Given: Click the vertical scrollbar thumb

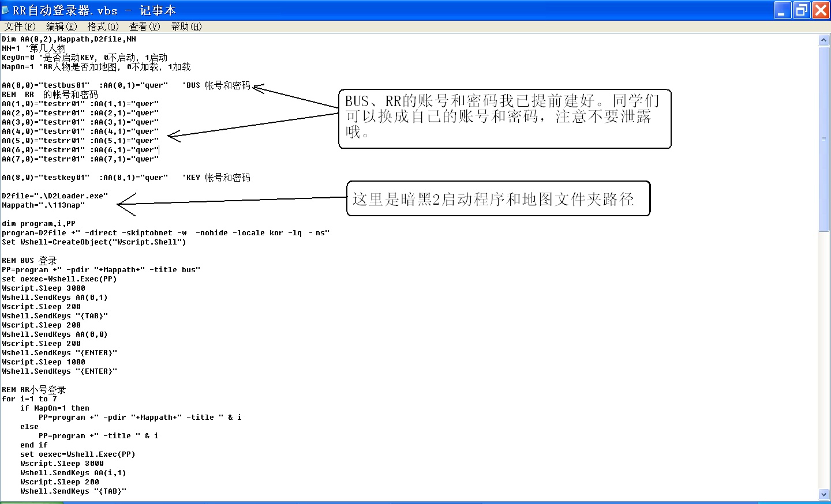Looking at the screenshot, I should pyautogui.click(x=824, y=138).
